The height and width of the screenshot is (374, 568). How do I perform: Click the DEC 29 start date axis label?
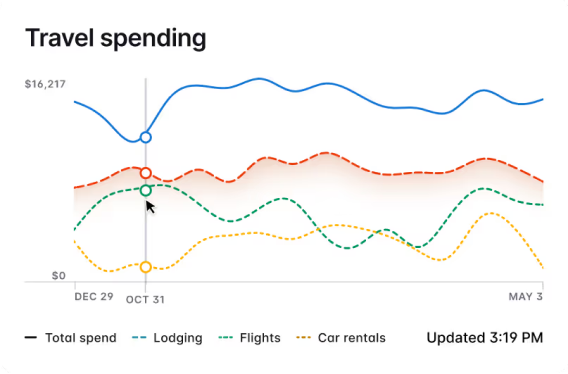[x=94, y=297]
